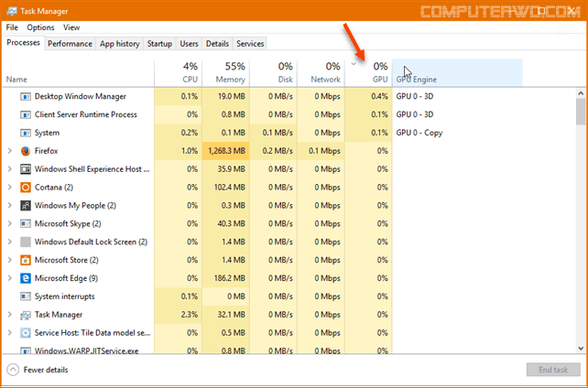Open the View menu
Image resolution: width=588 pixels, height=388 pixels.
pos(71,27)
